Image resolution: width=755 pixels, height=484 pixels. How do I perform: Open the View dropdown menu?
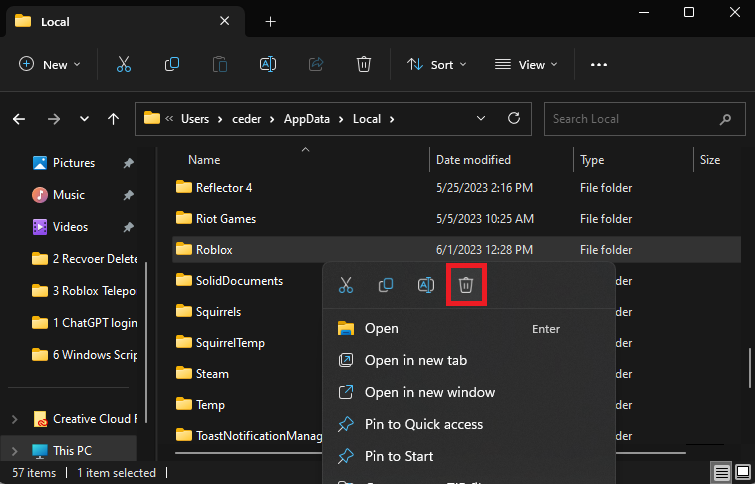(x=528, y=64)
